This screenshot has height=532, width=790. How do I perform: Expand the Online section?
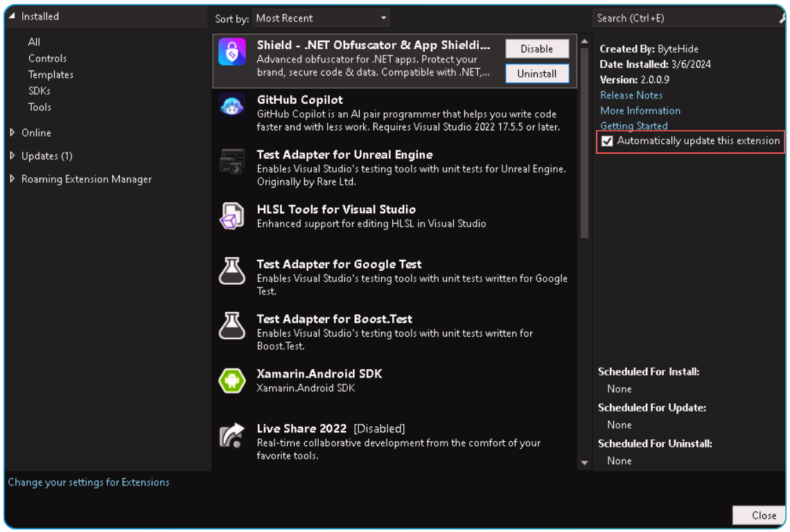pos(12,132)
